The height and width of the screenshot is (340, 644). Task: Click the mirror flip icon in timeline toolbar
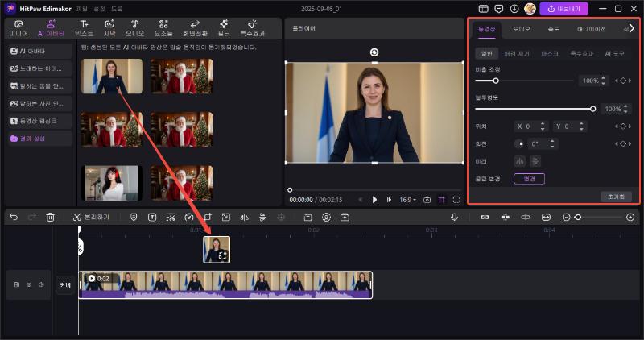pos(245,217)
